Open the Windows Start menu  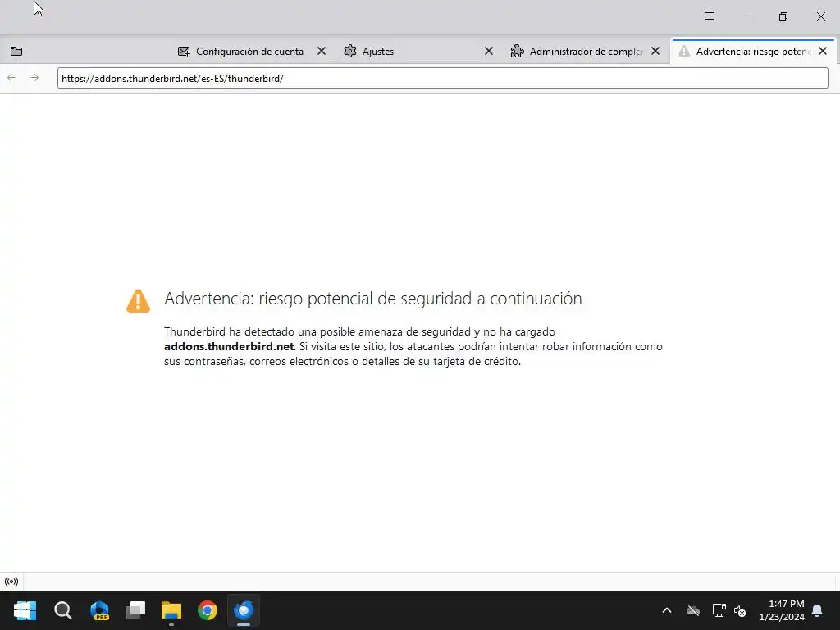25,610
